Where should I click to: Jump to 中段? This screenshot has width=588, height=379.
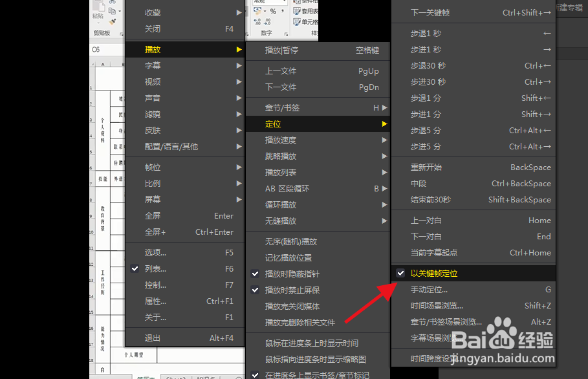coord(474,183)
